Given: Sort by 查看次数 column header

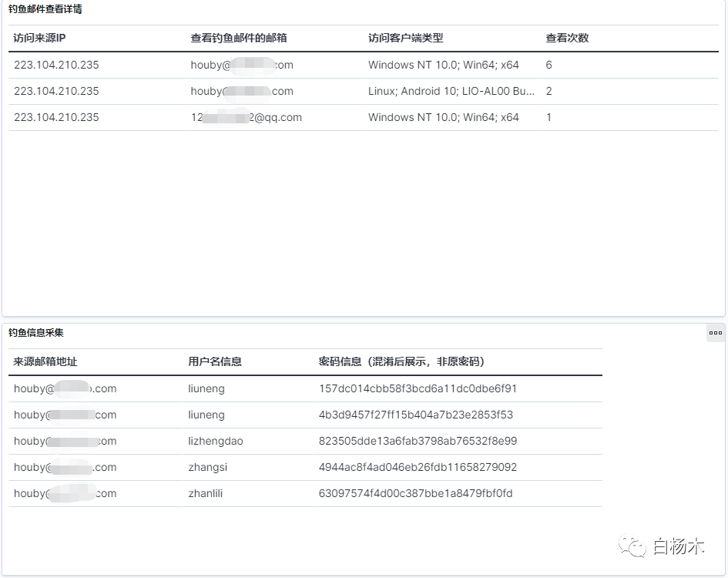Looking at the screenshot, I should pos(567,38).
